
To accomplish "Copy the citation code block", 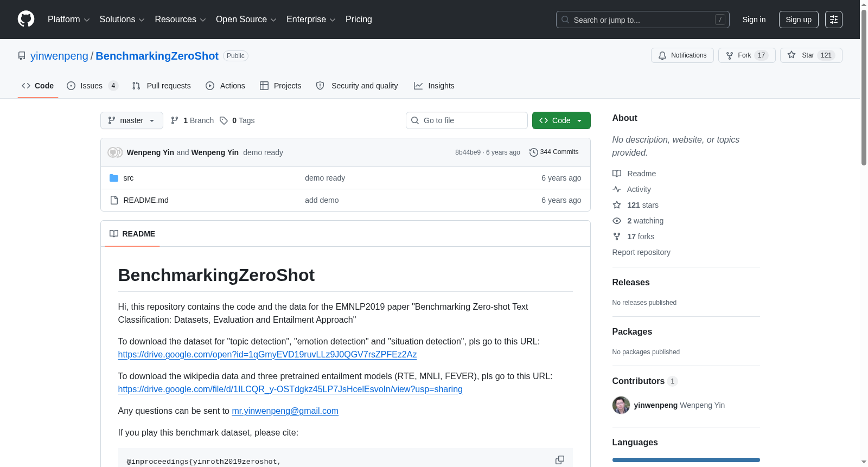I will (560, 460).
